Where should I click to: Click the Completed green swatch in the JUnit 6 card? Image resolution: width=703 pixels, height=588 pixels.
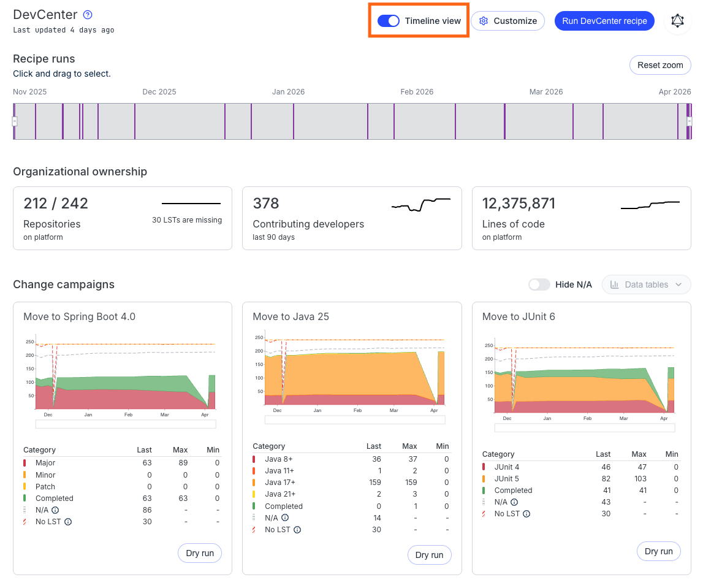pyautogui.click(x=484, y=491)
